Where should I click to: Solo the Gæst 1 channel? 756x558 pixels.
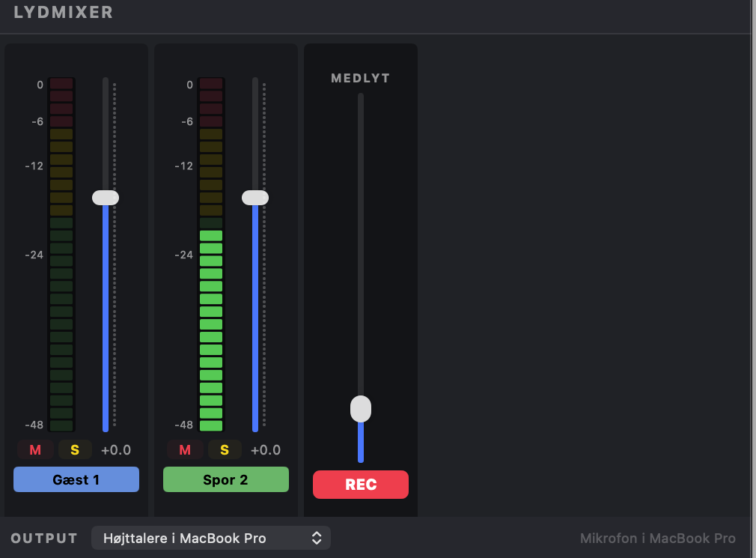(75, 449)
